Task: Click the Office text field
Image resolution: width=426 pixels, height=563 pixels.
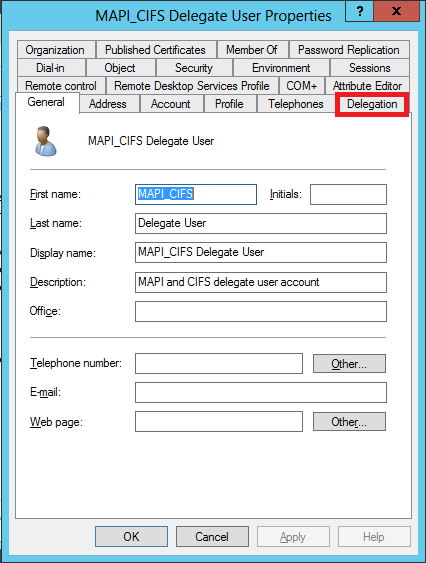Action: pos(261,311)
